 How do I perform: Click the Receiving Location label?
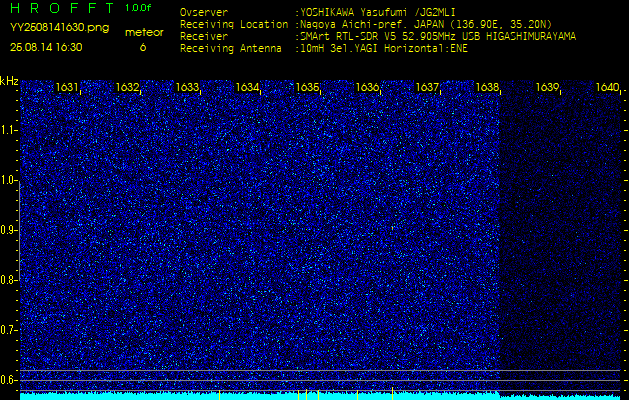pyautogui.click(x=234, y=24)
